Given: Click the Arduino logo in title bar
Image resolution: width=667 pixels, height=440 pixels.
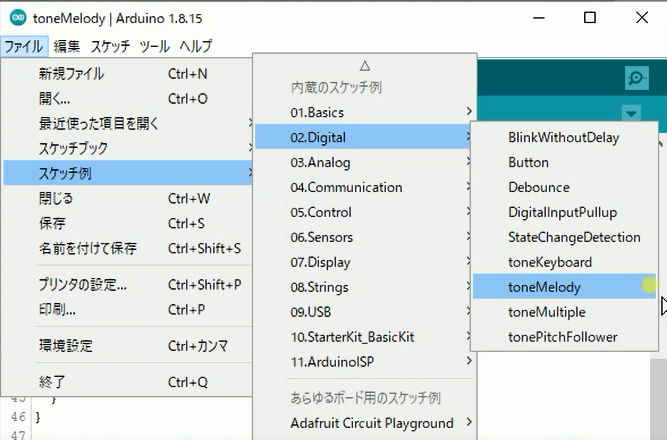Looking at the screenshot, I should coord(18,18).
